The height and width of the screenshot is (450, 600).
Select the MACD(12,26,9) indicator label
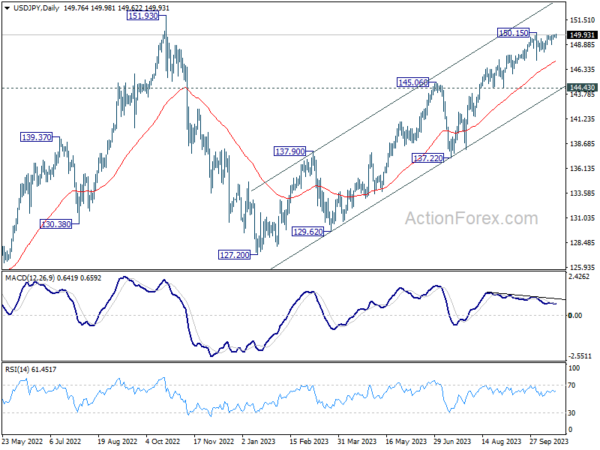(30, 278)
